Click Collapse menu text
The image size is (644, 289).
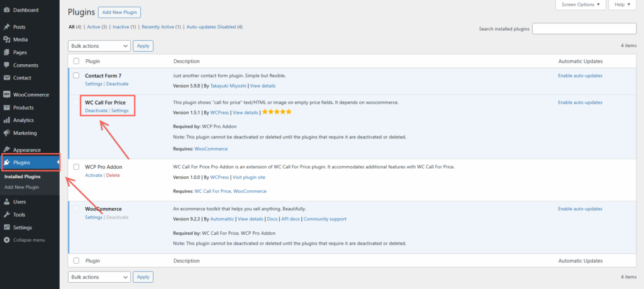(x=29, y=240)
